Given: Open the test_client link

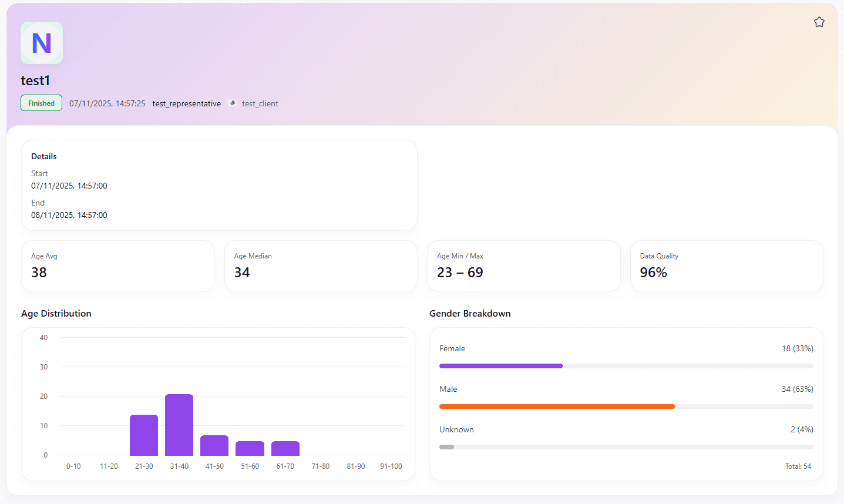Looking at the screenshot, I should [x=260, y=104].
